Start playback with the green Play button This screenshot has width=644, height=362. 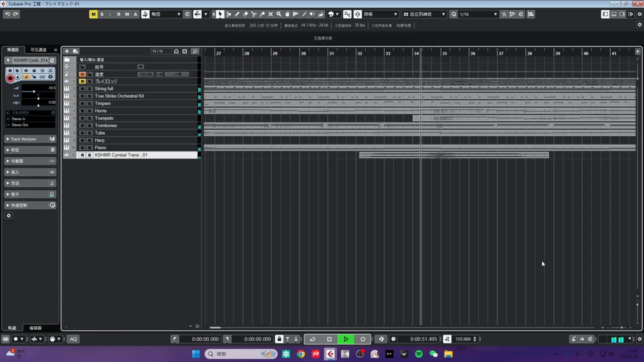coord(346,339)
